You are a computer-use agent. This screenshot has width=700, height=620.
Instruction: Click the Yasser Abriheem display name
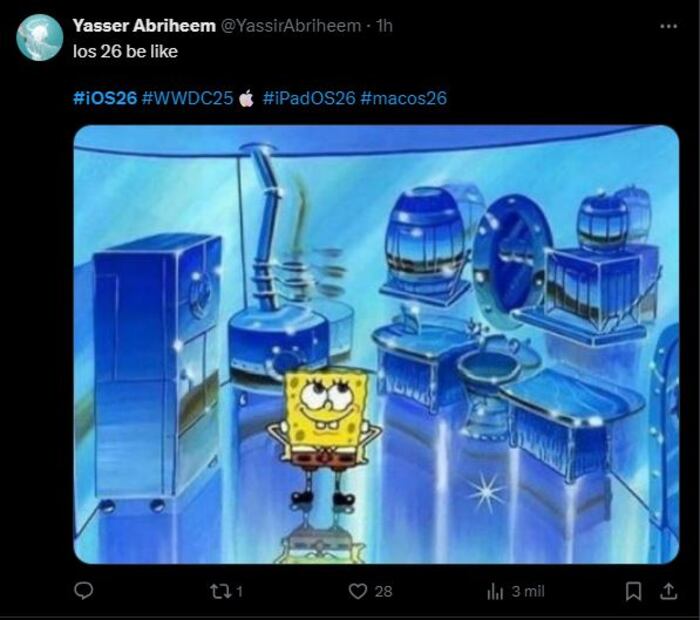[144, 26]
